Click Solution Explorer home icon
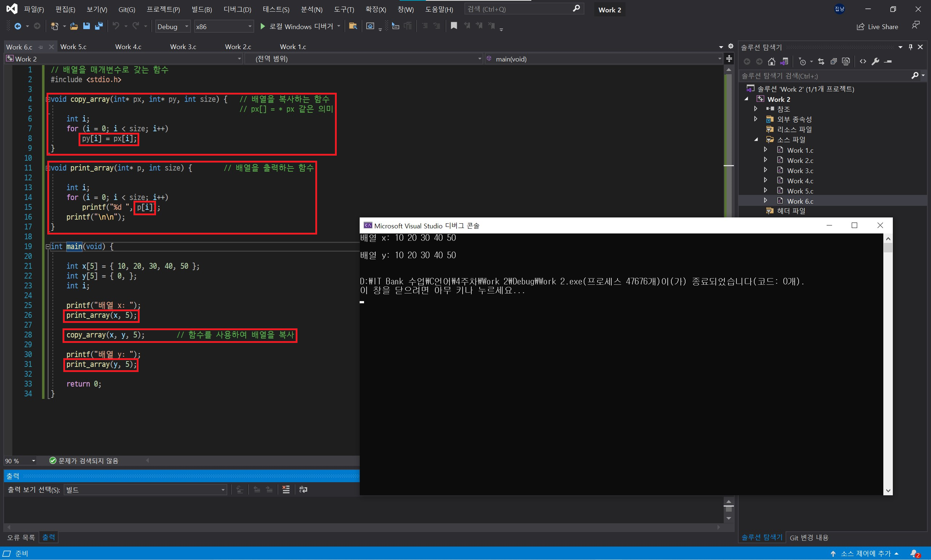The width and height of the screenshot is (931, 560). (772, 61)
